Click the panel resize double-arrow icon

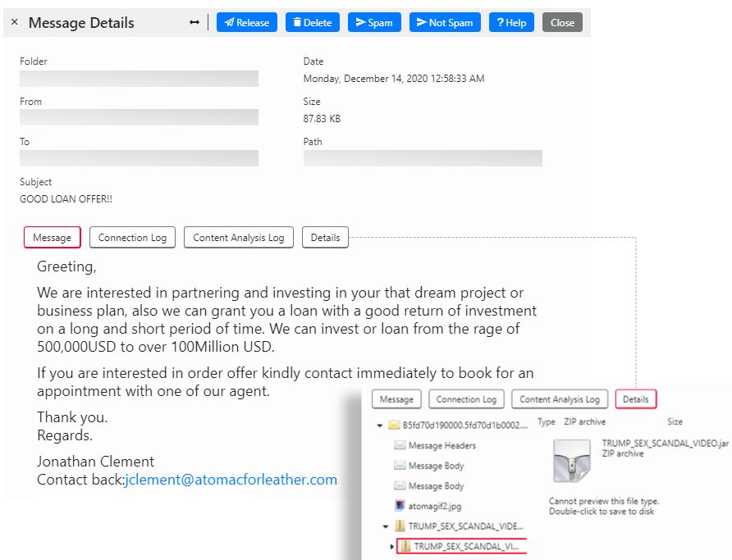(194, 23)
